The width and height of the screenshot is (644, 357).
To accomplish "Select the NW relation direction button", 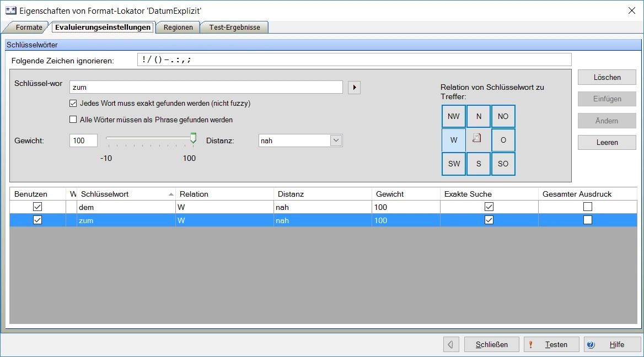I will 453,116.
